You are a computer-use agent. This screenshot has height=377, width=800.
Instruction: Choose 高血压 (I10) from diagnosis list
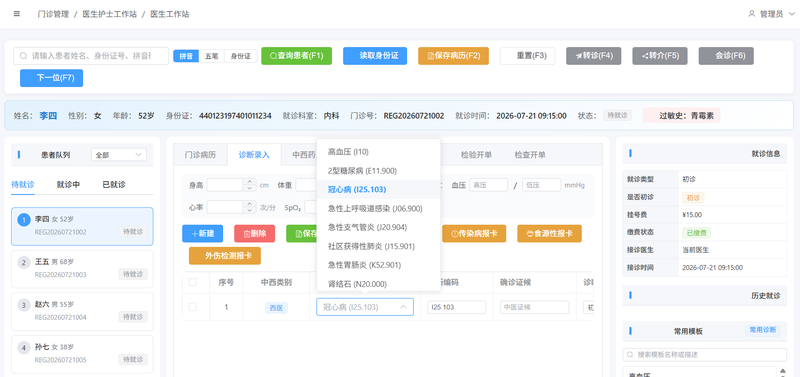click(x=379, y=152)
